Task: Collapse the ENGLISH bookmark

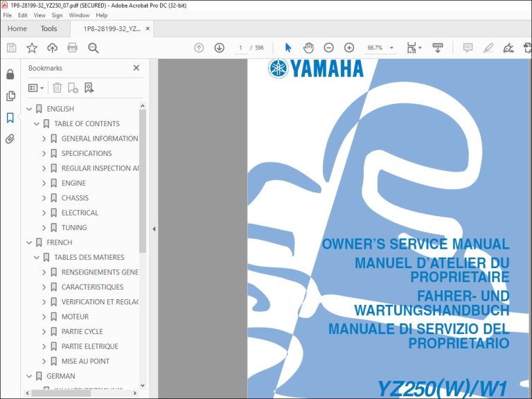Action: [x=29, y=109]
